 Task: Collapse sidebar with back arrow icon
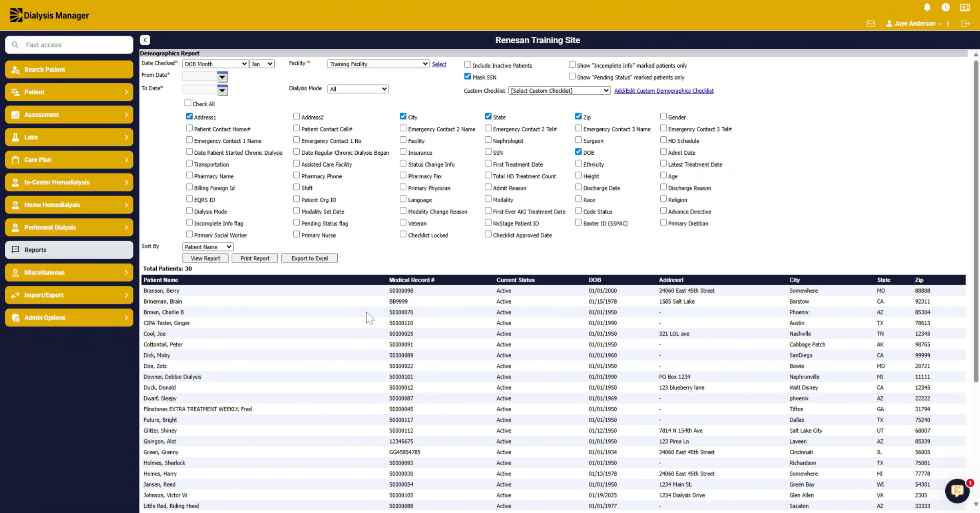click(x=145, y=40)
